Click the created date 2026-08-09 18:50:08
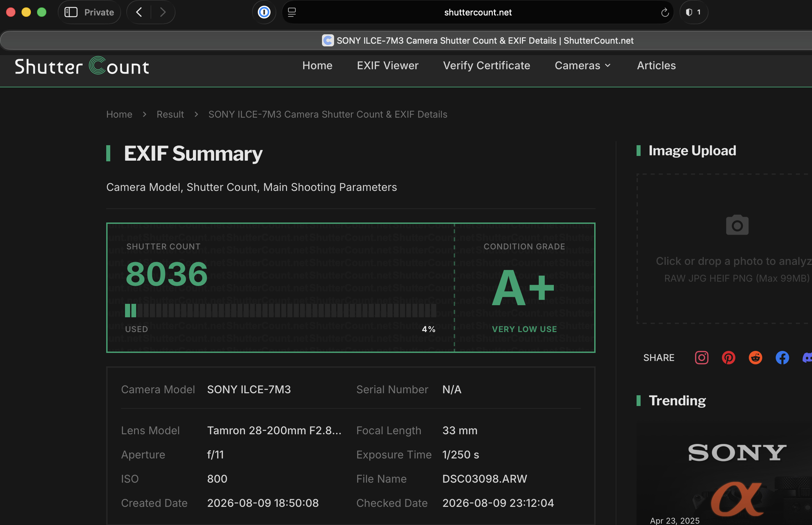This screenshot has width=812, height=525. point(263,503)
